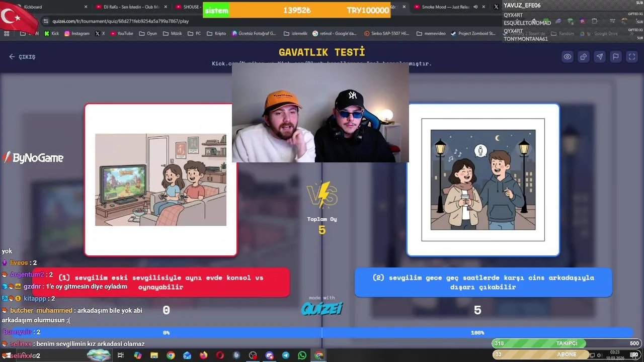644x362 pixels.
Task: Click the blue 100% vote progress bar
Action: click(x=477, y=333)
